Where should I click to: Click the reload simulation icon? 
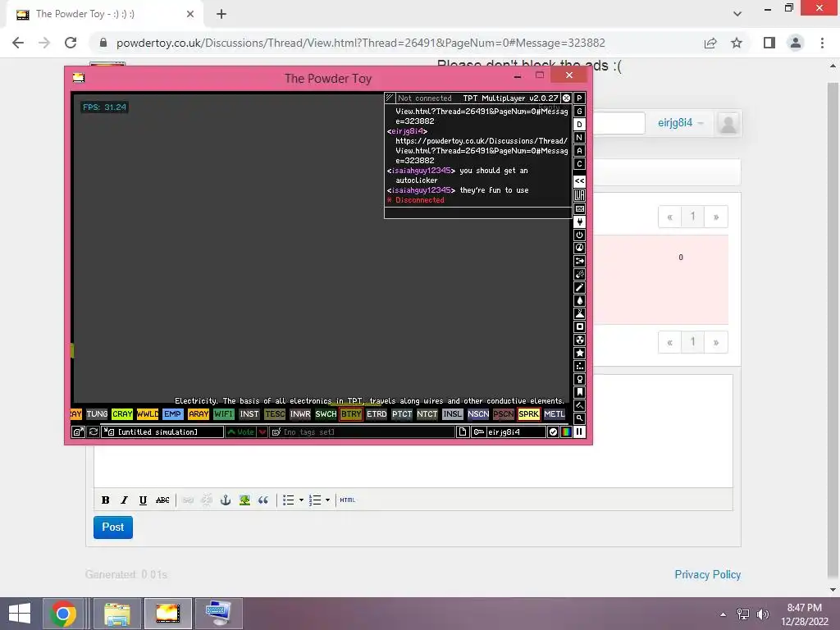point(94,431)
